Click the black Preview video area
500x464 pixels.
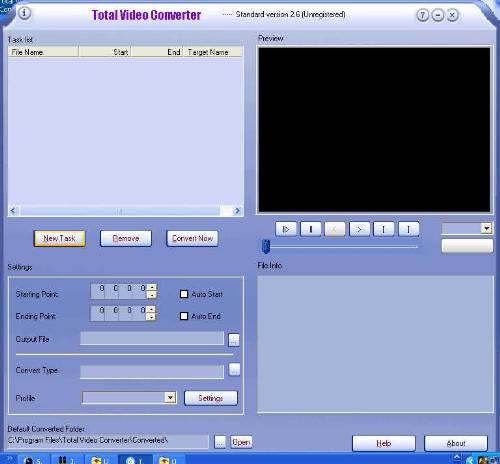point(374,130)
